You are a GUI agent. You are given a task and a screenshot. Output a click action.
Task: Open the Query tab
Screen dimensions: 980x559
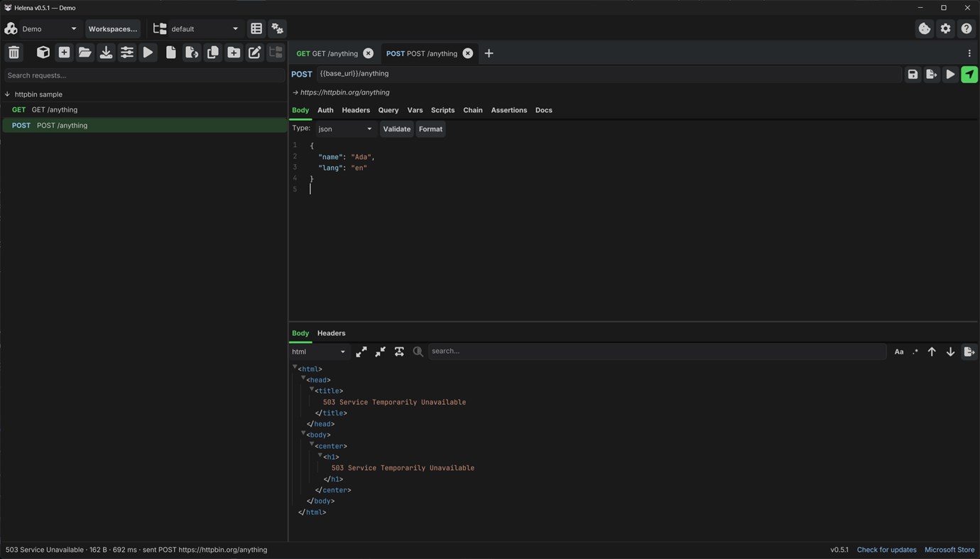pyautogui.click(x=388, y=110)
